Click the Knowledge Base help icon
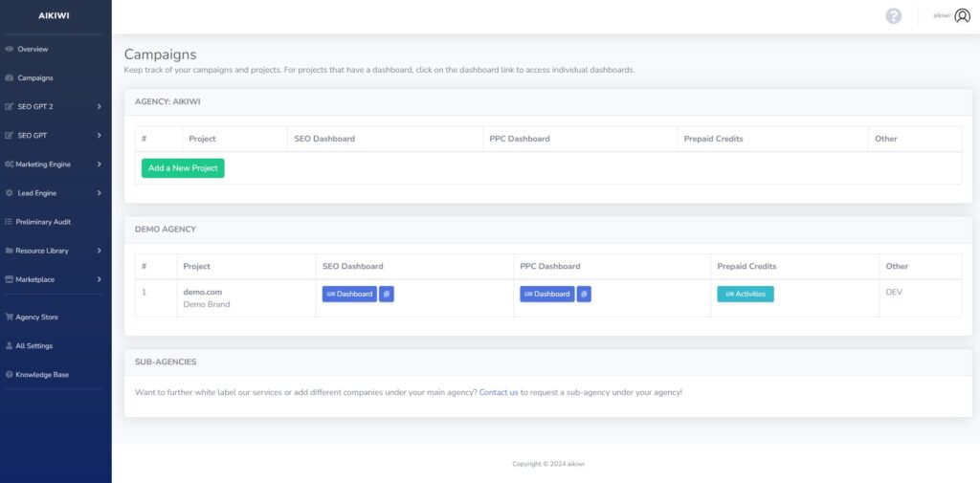 [x=10, y=375]
